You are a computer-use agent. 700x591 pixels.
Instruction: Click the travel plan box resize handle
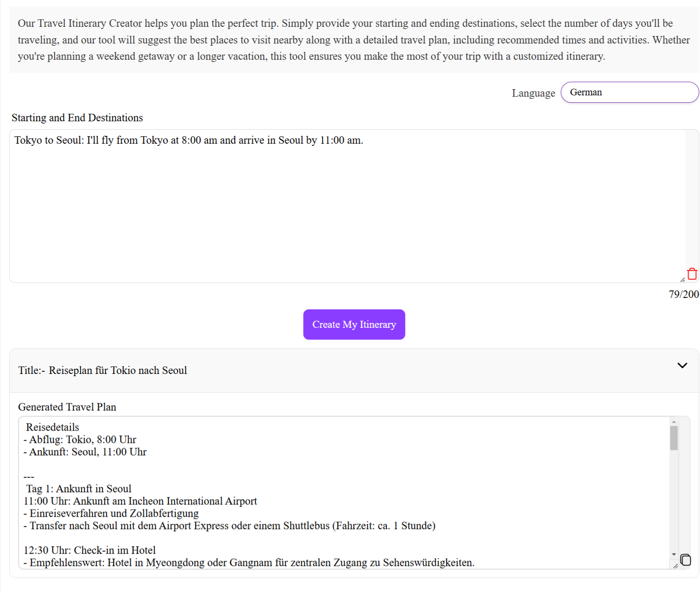(675, 566)
